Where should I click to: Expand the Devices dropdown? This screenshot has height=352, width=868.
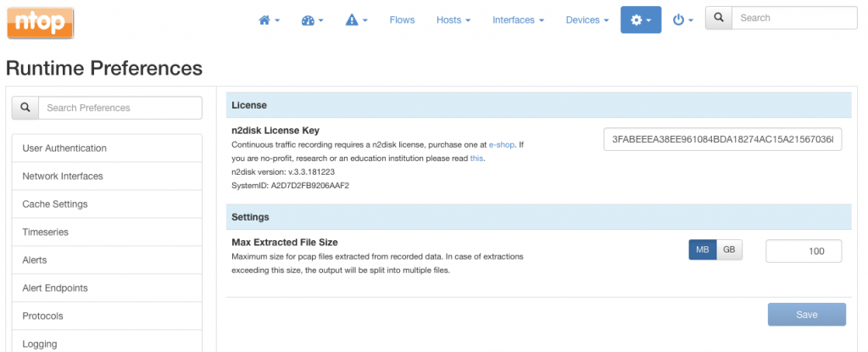(587, 20)
